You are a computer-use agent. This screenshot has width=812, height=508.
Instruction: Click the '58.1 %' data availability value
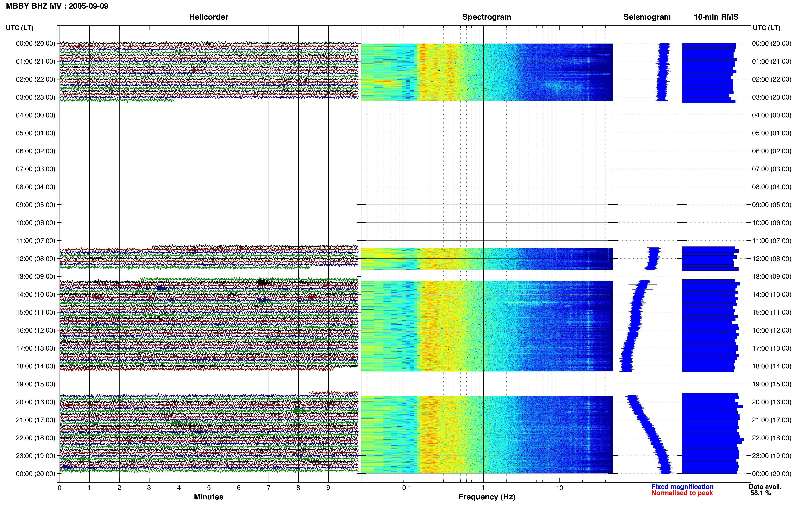pos(761,493)
